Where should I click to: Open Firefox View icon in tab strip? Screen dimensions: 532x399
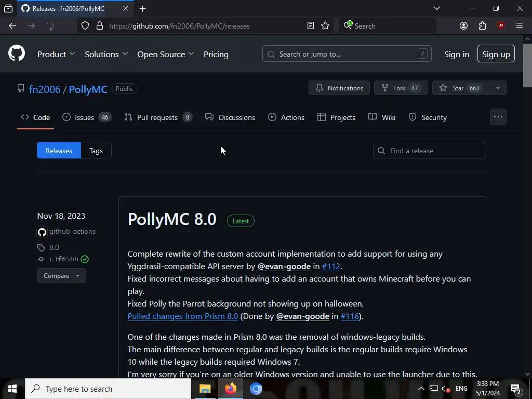tap(8, 8)
